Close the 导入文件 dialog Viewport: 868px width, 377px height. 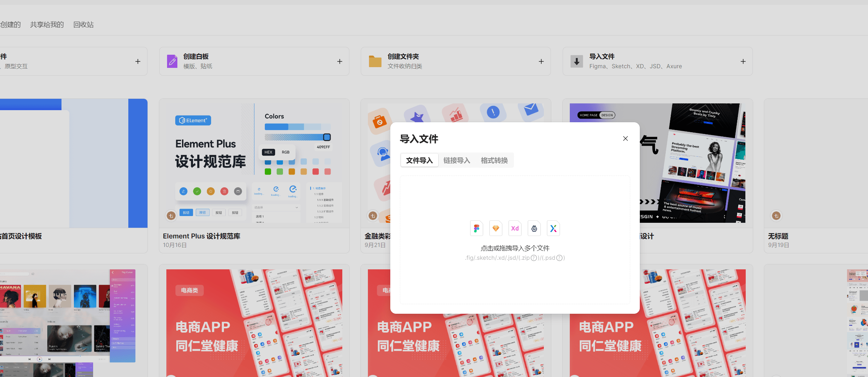pos(626,139)
